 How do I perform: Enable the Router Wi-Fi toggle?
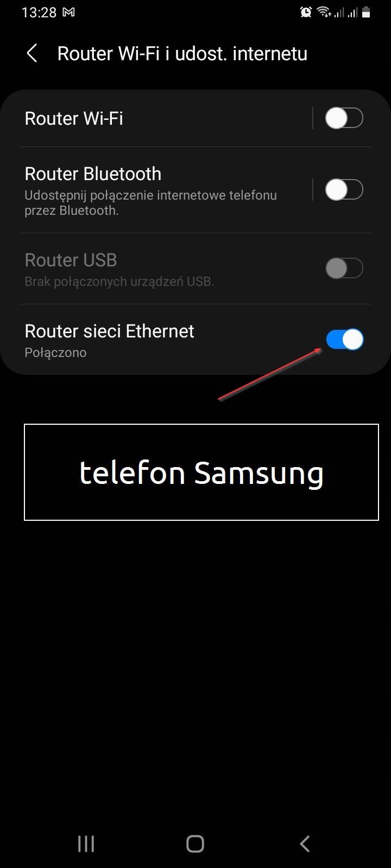[344, 118]
